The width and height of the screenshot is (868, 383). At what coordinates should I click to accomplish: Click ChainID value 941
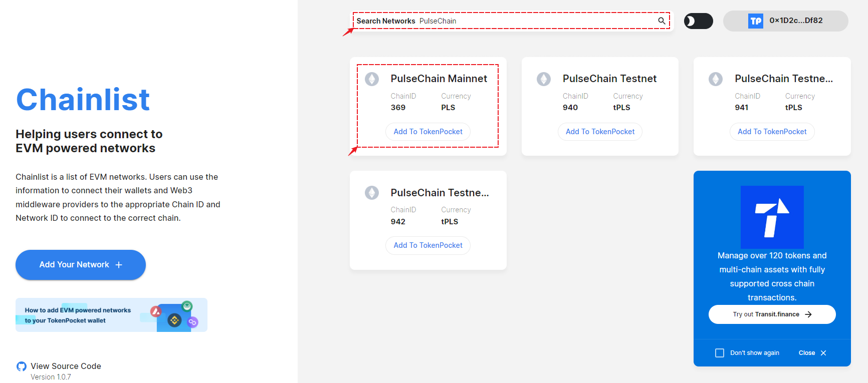point(742,108)
